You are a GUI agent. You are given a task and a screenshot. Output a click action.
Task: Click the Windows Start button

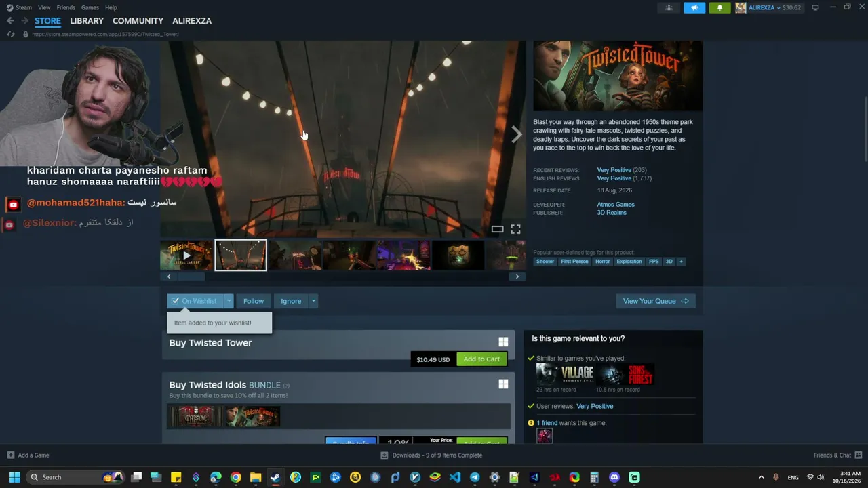[x=14, y=477]
